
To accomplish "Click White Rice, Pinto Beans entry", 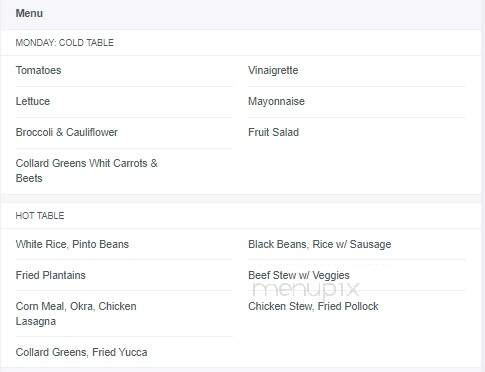I will (x=72, y=244).
